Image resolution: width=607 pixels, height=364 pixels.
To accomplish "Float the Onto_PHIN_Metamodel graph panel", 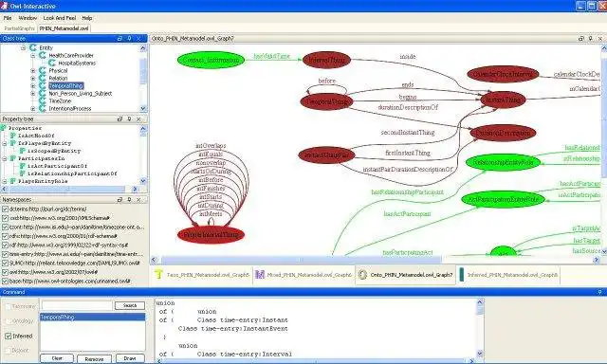I will [x=581, y=39].
